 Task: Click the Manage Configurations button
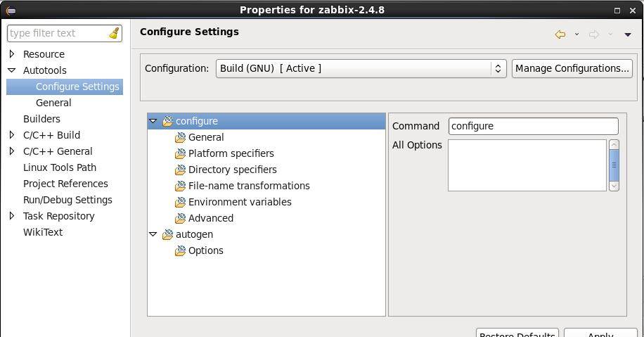click(x=572, y=68)
